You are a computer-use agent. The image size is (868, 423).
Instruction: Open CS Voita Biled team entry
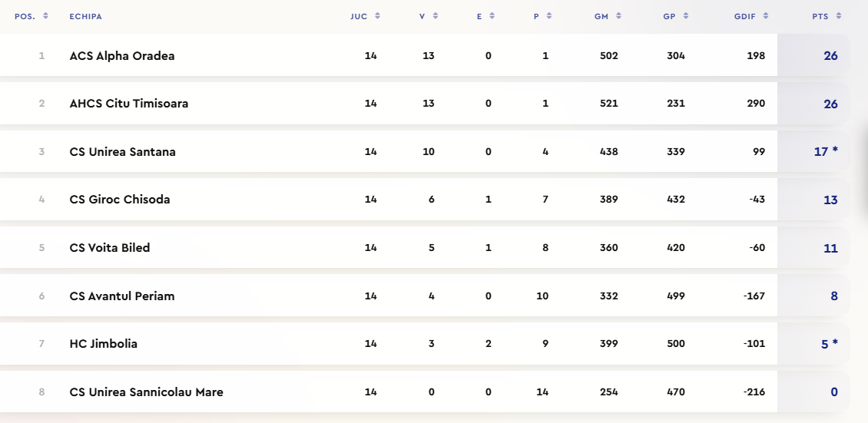pos(110,248)
